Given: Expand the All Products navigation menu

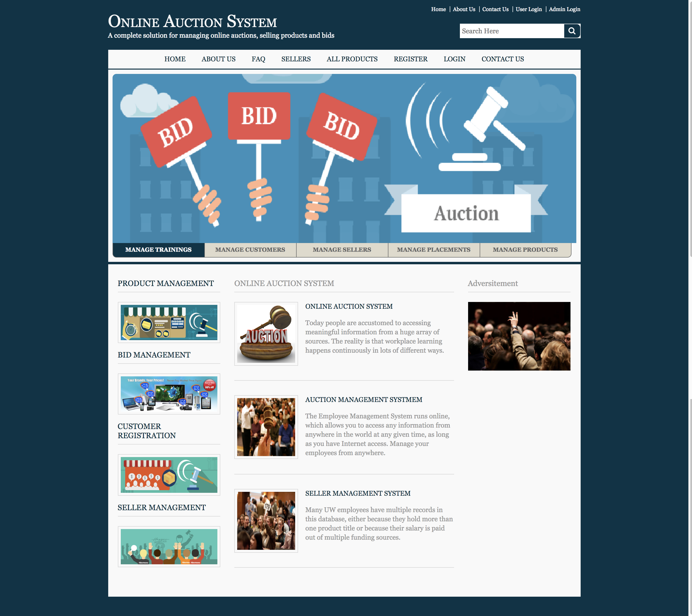Looking at the screenshot, I should coord(352,59).
